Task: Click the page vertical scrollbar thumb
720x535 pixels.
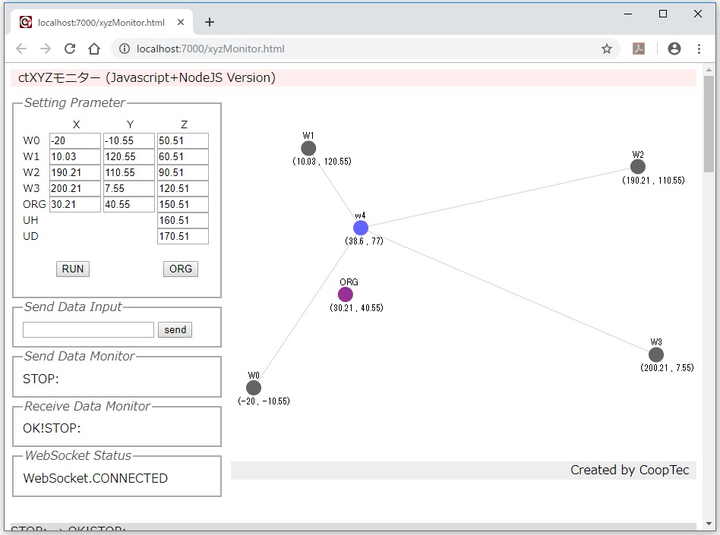Action: 709,124
